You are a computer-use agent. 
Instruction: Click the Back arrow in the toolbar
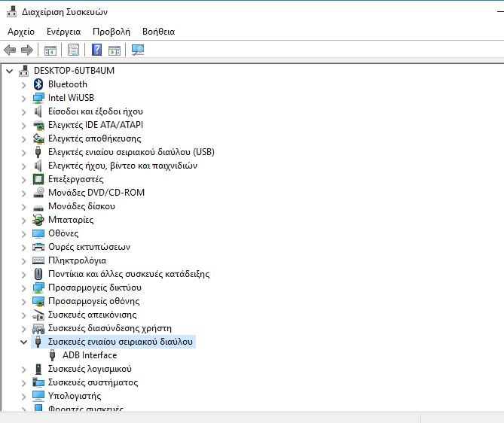point(10,50)
